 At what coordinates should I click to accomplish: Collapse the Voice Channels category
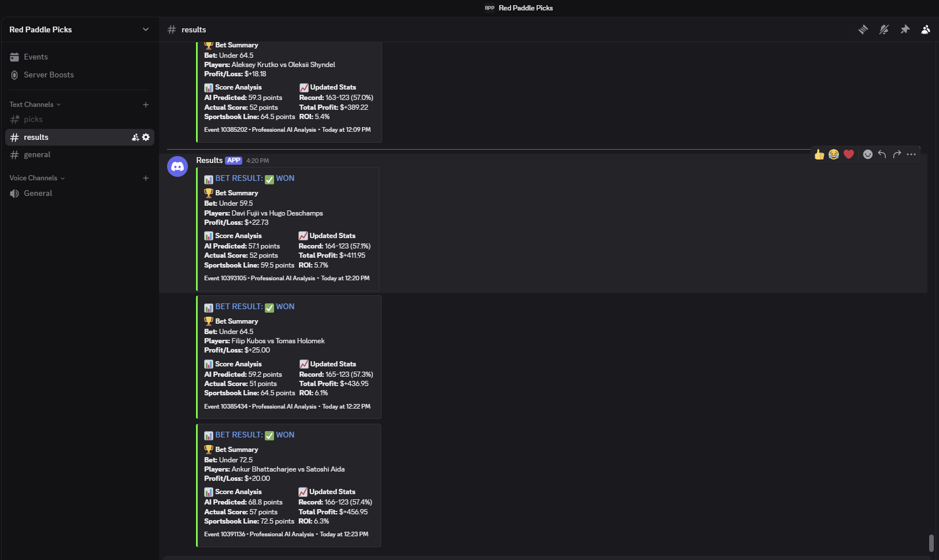tap(36, 178)
